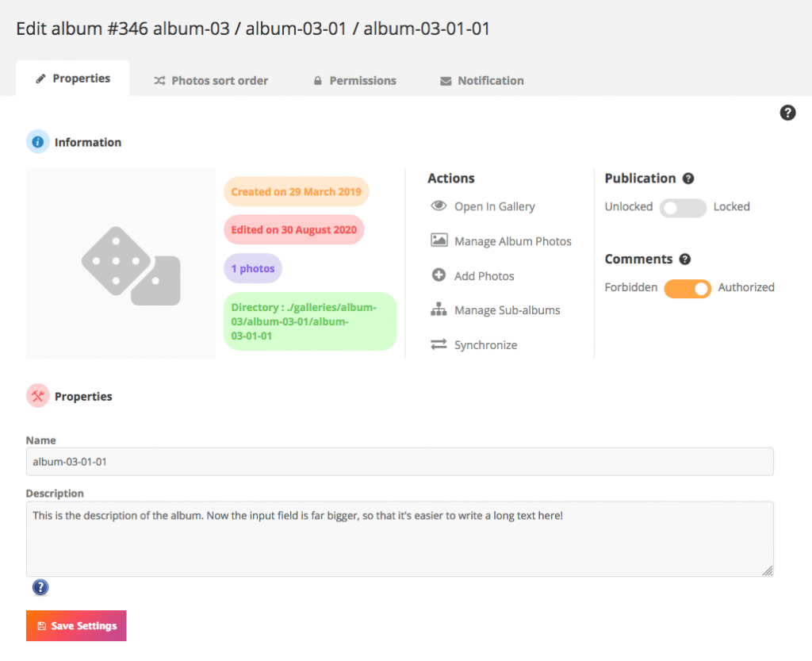Switch to the Photos sort order tab

point(211,81)
